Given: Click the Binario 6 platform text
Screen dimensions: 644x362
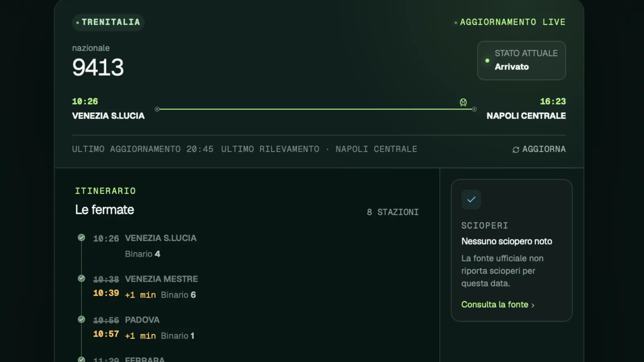Looking at the screenshot, I should pos(178,295).
